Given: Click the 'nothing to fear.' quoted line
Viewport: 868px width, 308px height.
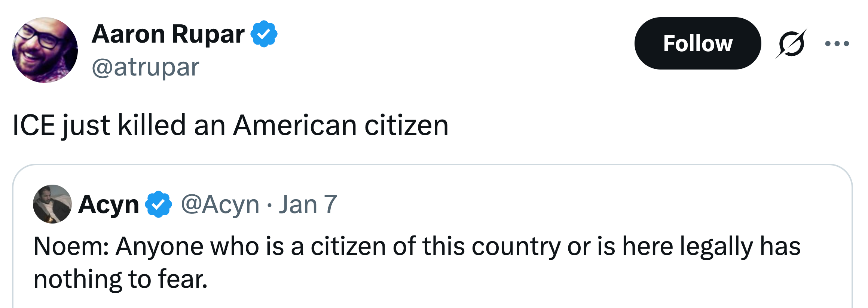Looking at the screenshot, I should click(120, 279).
